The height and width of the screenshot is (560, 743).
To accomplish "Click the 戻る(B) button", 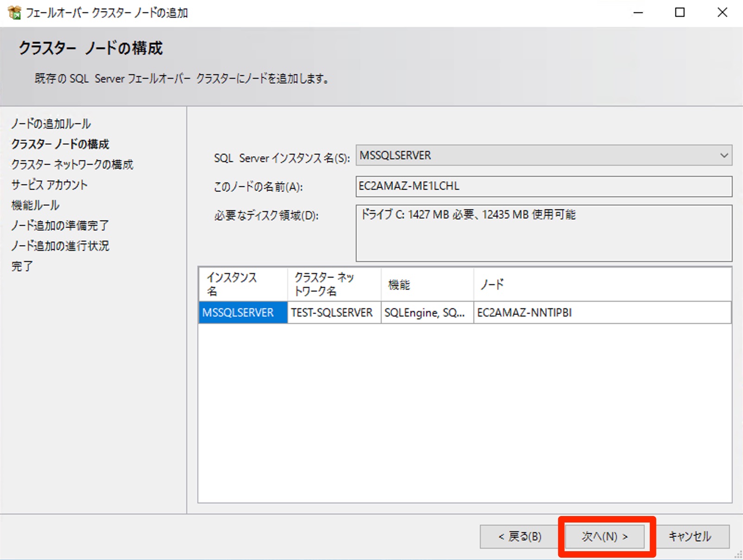I will tap(517, 537).
